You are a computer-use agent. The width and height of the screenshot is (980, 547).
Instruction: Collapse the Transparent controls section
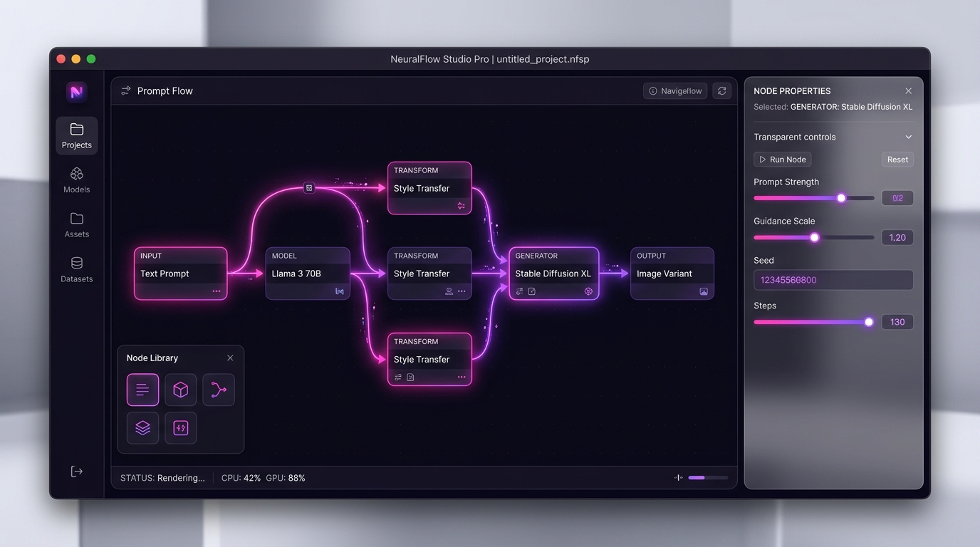(x=908, y=137)
